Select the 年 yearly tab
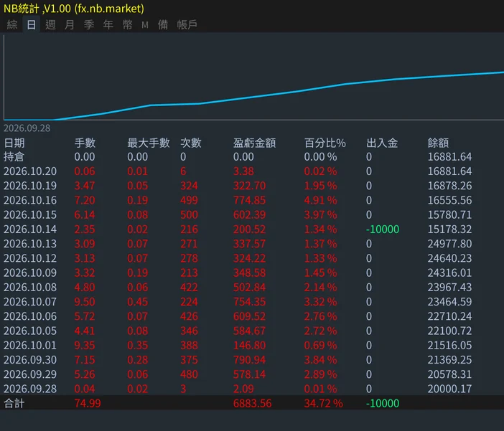 108,24
